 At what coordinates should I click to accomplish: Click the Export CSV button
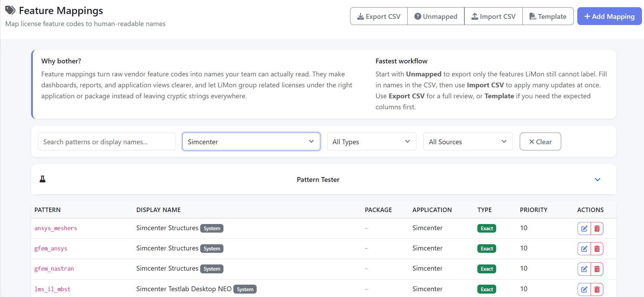click(x=379, y=16)
